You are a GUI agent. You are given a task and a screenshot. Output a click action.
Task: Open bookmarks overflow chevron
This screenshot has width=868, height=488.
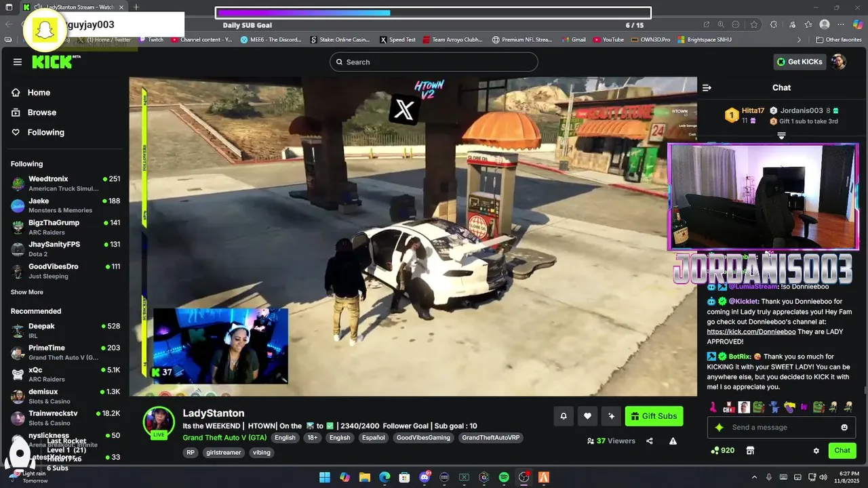799,40
